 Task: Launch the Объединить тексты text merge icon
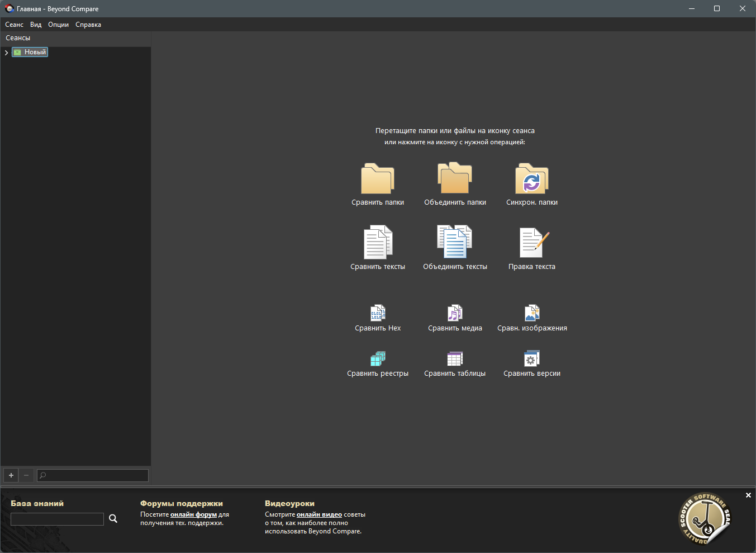coord(455,242)
